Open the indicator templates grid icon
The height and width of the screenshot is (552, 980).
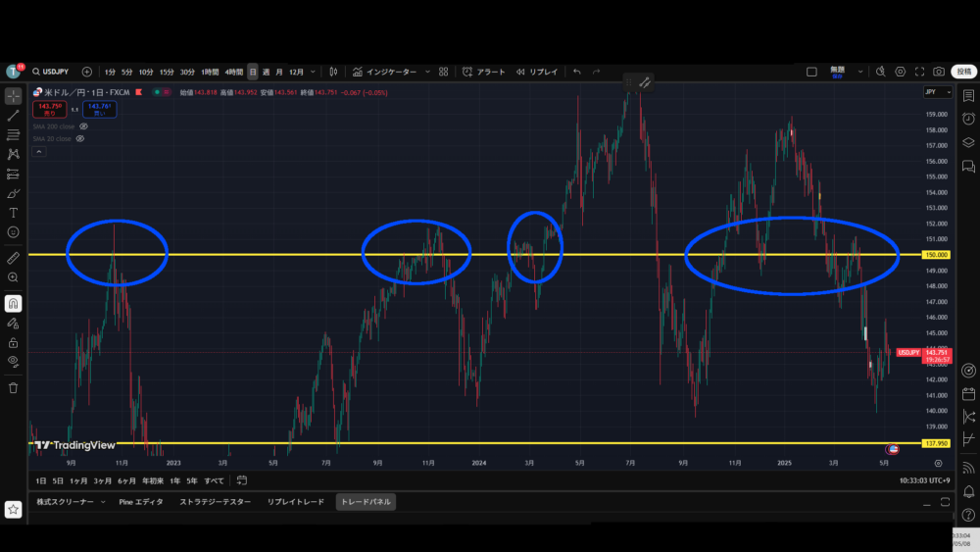click(444, 72)
